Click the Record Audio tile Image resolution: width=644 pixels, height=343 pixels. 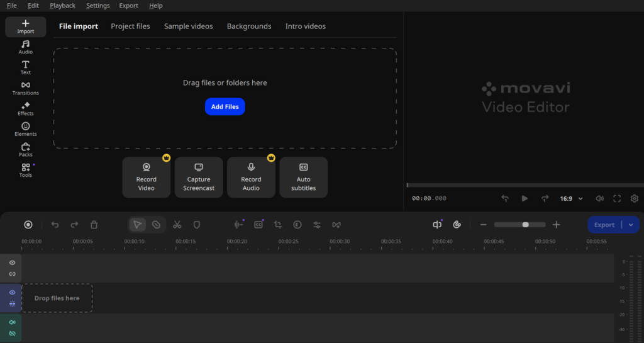coord(251,177)
